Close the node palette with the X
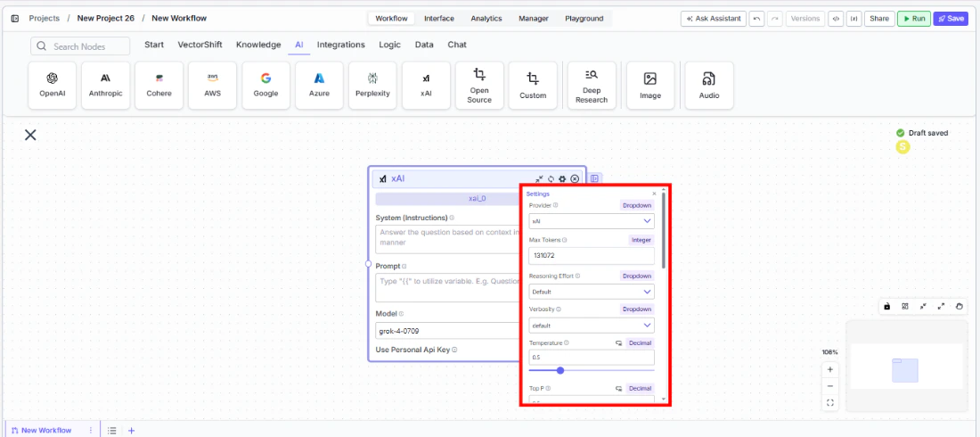980x437 pixels. (x=30, y=135)
